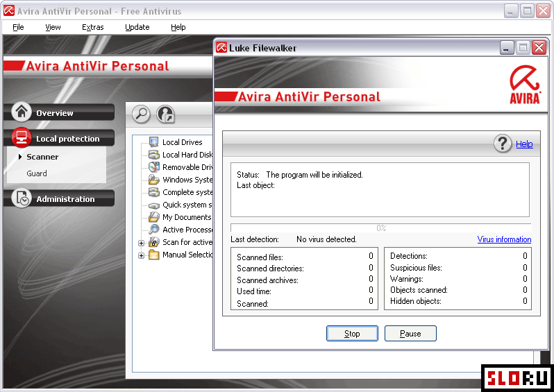Click the Scanned archives label
Viewport: 554px width, 392px height.
pyautogui.click(x=267, y=280)
